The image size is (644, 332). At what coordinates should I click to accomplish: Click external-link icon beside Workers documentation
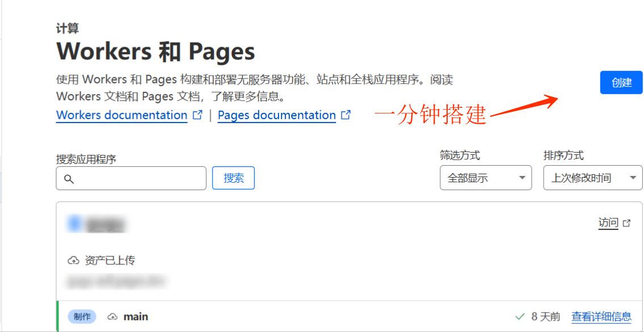pyautogui.click(x=197, y=115)
